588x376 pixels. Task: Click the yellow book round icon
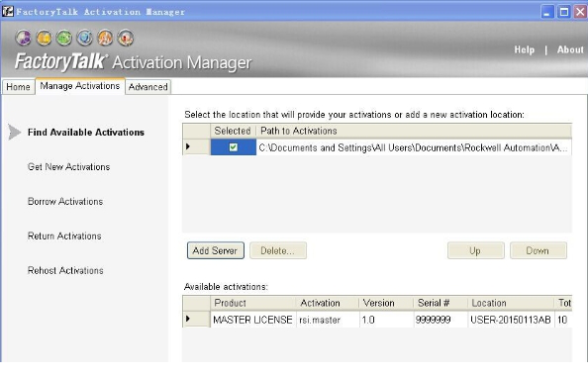(44, 39)
